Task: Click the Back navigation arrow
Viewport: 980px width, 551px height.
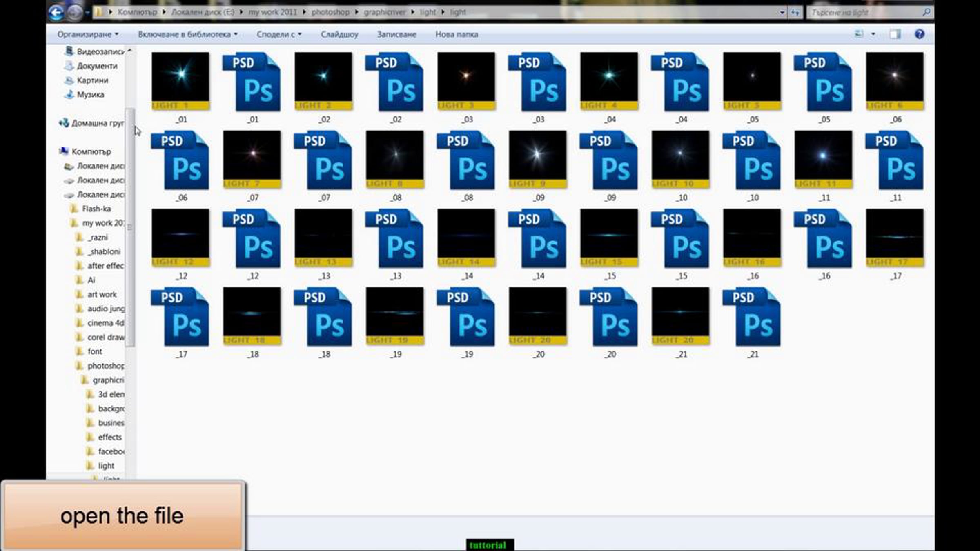Action: 56,13
